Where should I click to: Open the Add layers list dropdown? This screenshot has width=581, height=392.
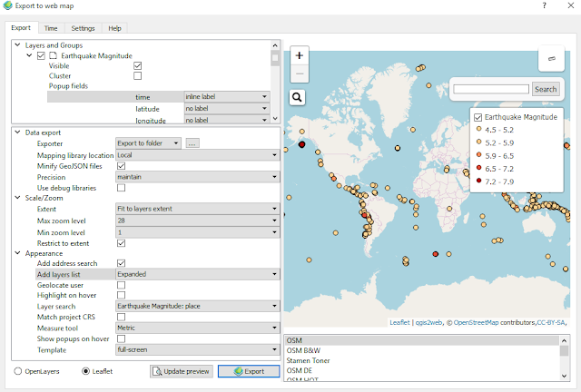(198, 274)
